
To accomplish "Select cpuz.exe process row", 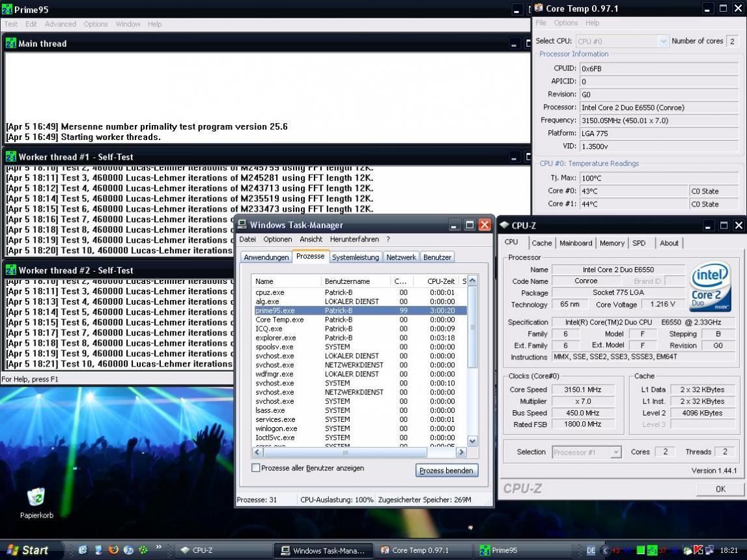I will (x=359, y=292).
